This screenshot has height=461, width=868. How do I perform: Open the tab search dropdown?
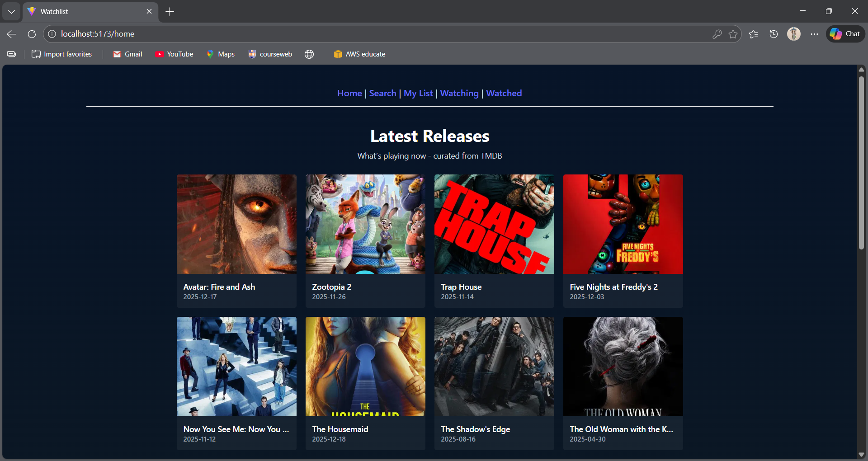tap(11, 11)
